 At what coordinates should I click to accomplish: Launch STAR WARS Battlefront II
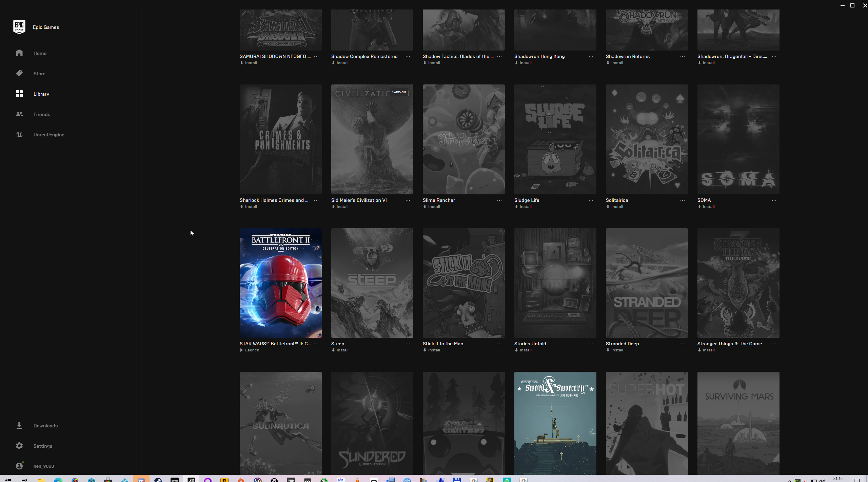(250, 350)
